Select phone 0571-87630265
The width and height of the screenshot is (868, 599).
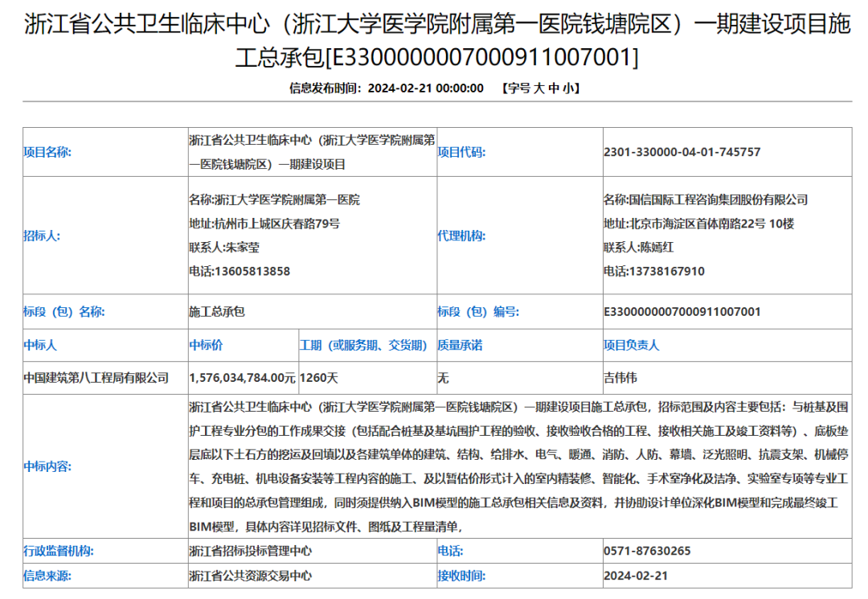647,552
